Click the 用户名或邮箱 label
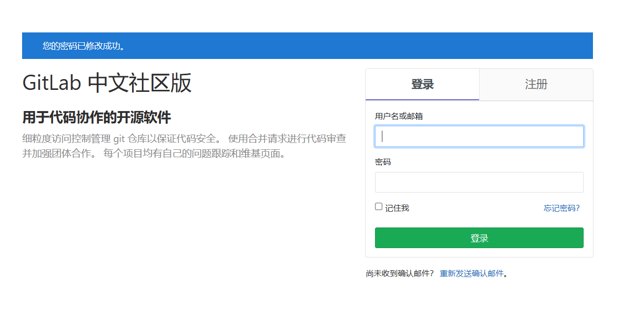 [x=399, y=116]
